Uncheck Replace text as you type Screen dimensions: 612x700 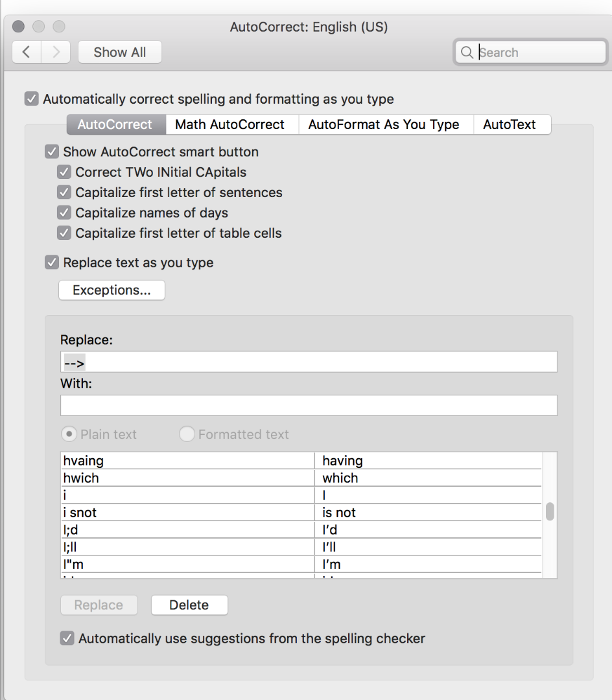click(52, 262)
